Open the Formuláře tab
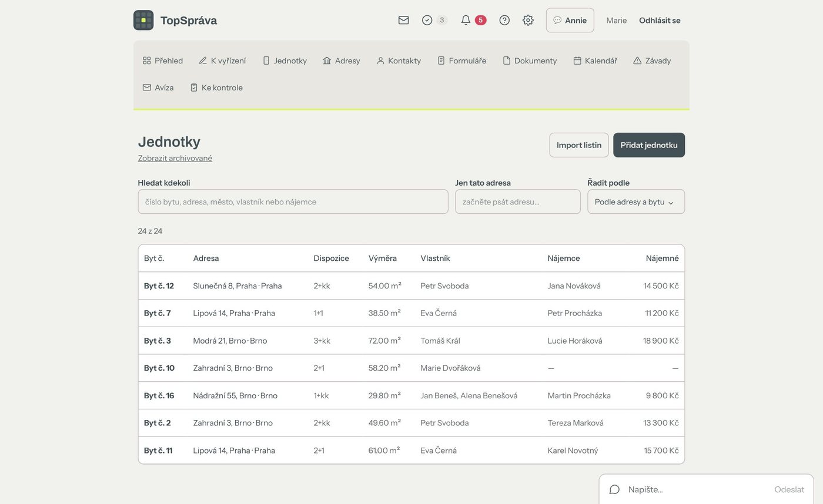Screen dimensions: 823x504 462,61
